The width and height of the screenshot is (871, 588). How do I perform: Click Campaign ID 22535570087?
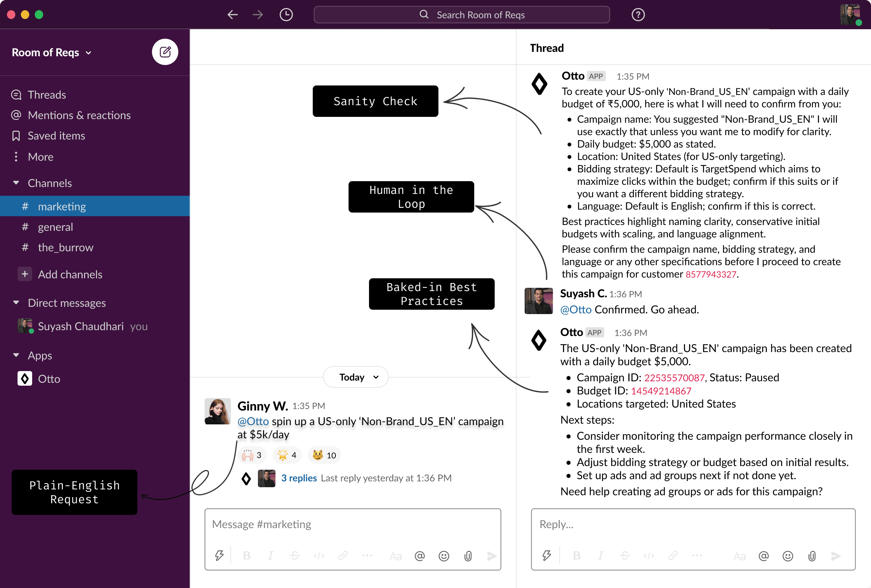674,377
